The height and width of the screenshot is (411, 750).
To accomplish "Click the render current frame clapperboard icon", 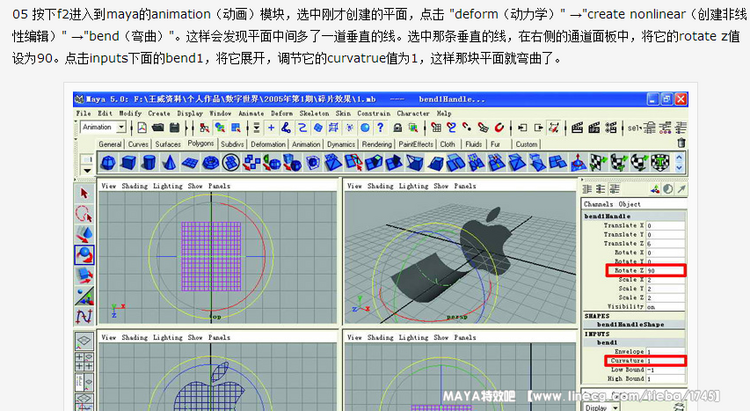I will pyautogui.click(x=577, y=128).
